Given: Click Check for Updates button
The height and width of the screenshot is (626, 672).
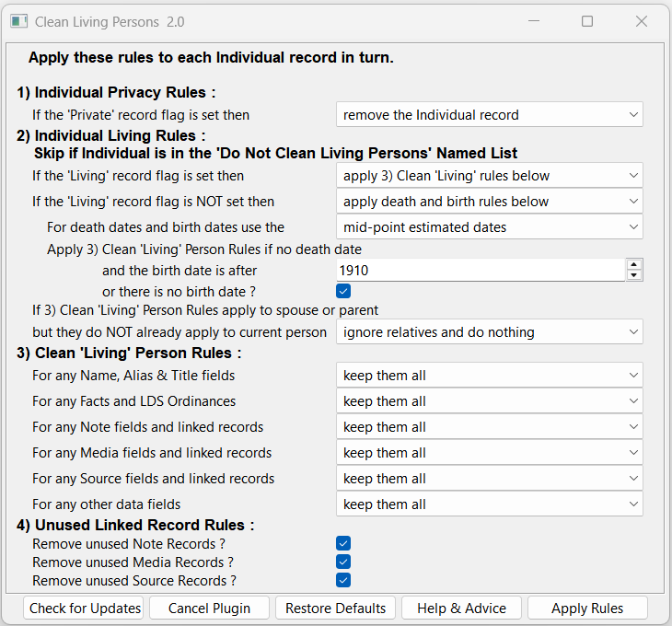Looking at the screenshot, I should [x=84, y=609].
